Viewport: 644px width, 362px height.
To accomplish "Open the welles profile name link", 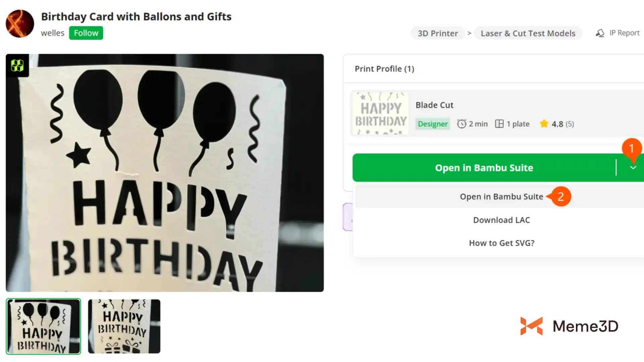I will click(x=52, y=33).
